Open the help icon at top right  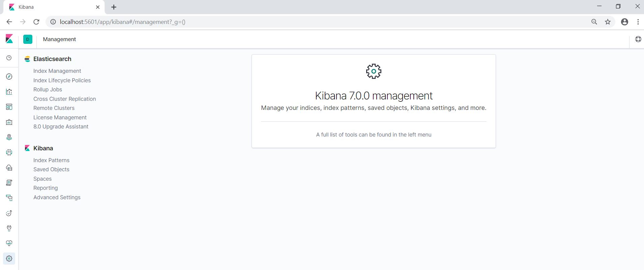point(638,39)
